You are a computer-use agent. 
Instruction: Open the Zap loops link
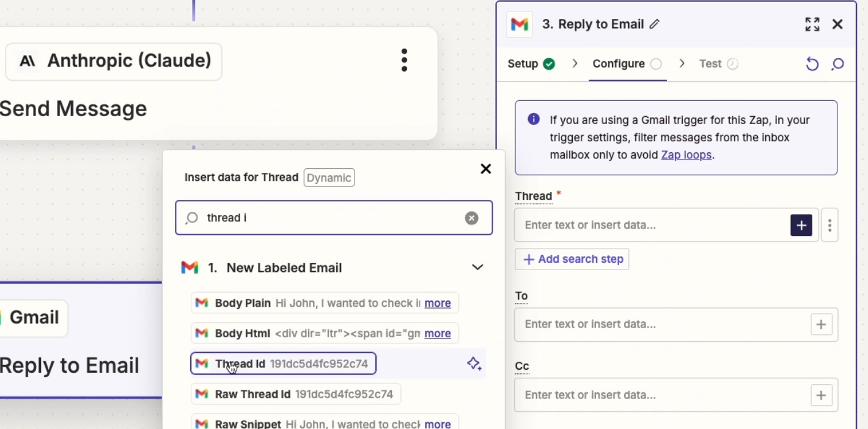coord(686,155)
